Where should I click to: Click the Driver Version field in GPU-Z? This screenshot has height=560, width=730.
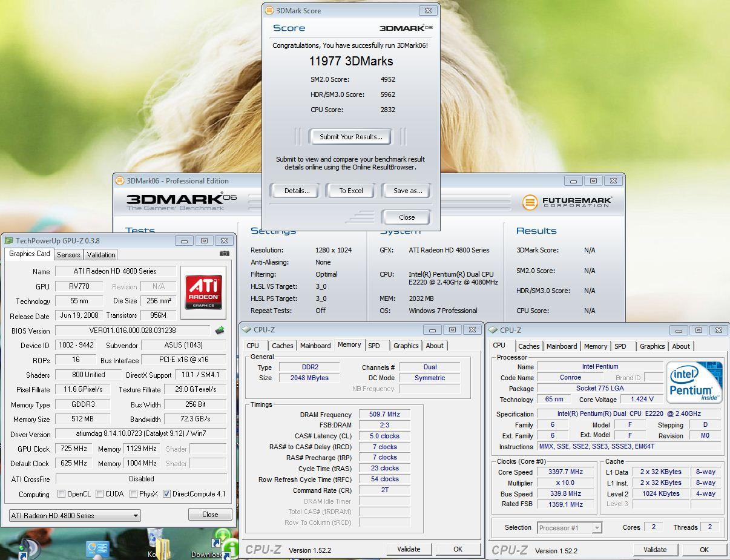click(141, 434)
